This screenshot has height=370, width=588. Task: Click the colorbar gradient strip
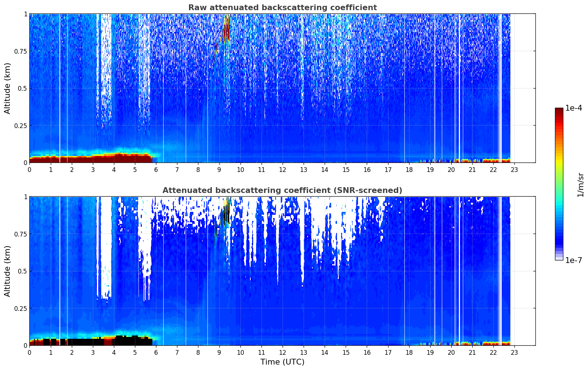pyautogui.click(x=559, y=184)
